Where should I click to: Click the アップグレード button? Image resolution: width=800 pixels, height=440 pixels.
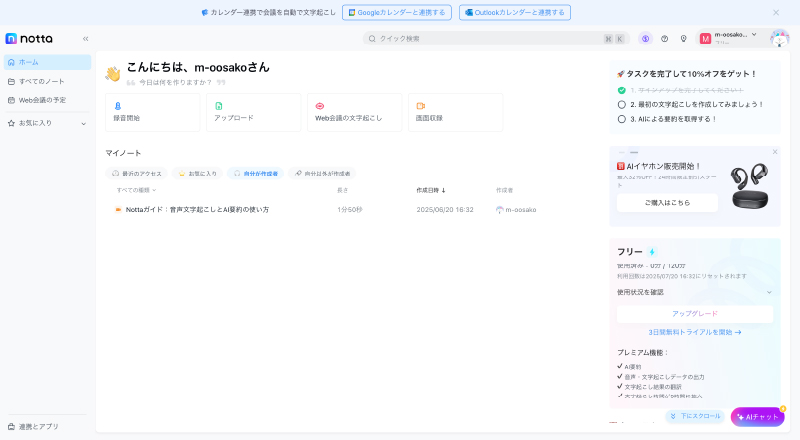pyautogui.click(x=695, y=314)
